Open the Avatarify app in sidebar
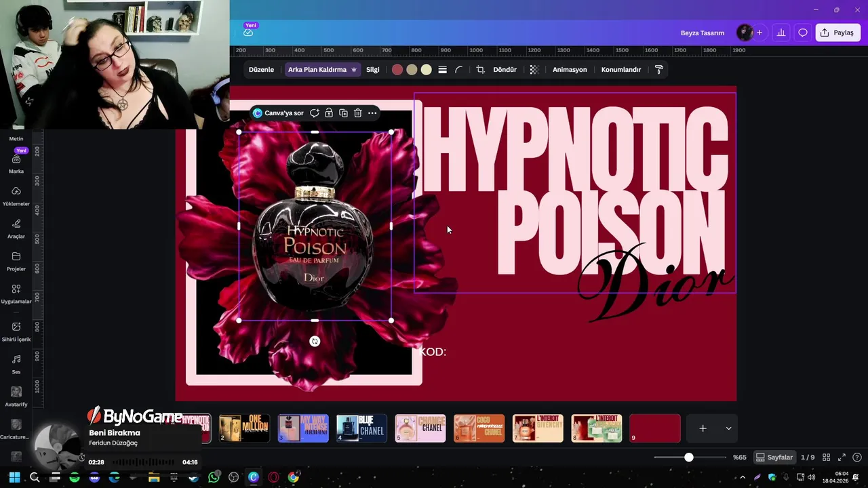This screenshot has width=868, height=488. [16, 396]
